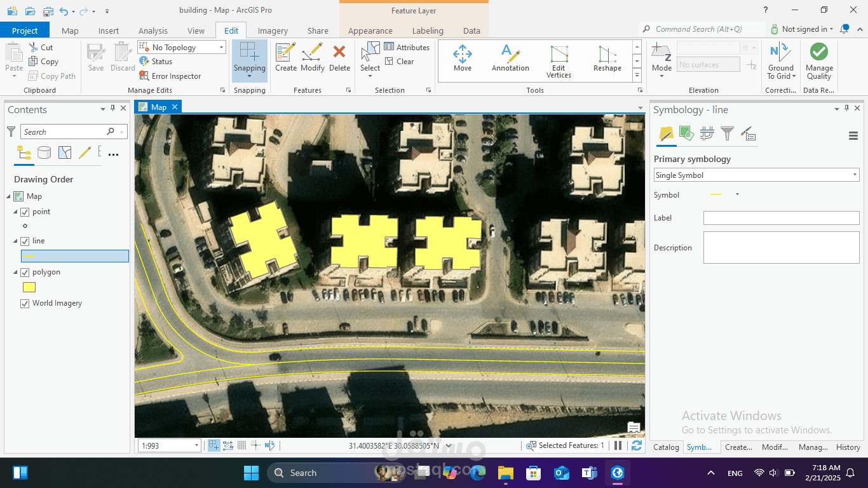Expand the Primary symbology Single Symbol dropdown
Screen dimensions: 868x488
click(855, 175)
